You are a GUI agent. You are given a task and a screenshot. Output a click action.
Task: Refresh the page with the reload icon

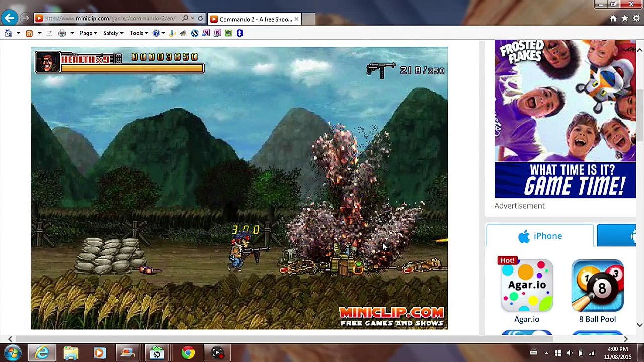coord(200,19)
